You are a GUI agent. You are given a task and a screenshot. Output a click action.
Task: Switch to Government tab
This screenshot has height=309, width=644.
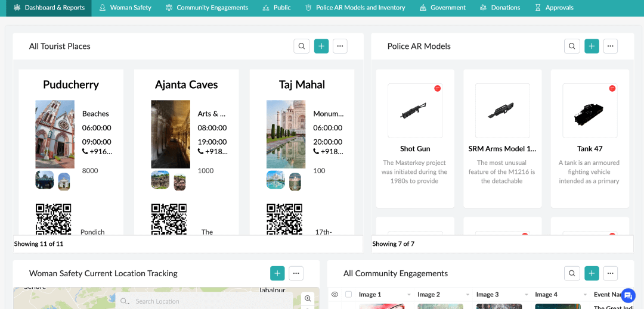442,8
